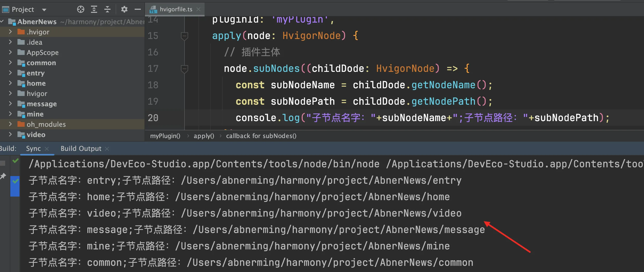Select the entry module row

click(72, 73)
